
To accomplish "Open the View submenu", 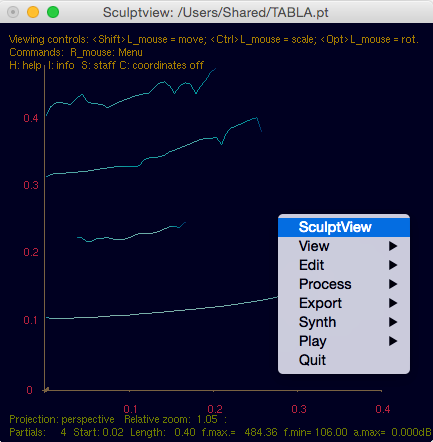I will pos(344,246).
